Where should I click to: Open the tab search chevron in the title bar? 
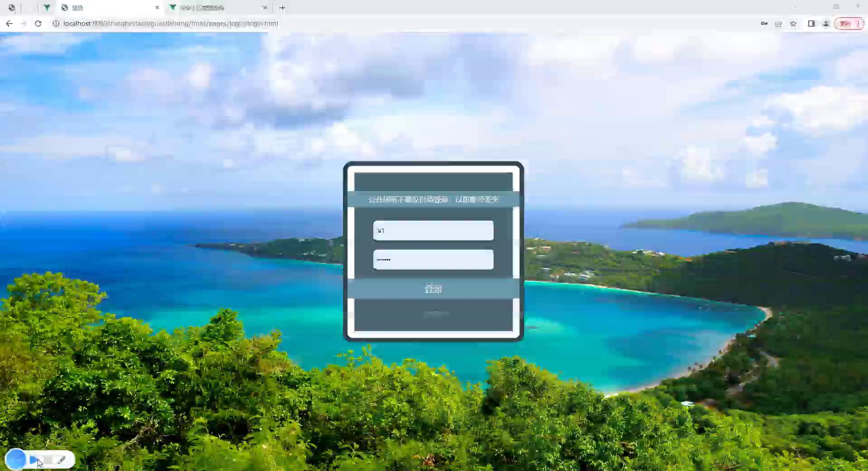[x=795, y=7]
